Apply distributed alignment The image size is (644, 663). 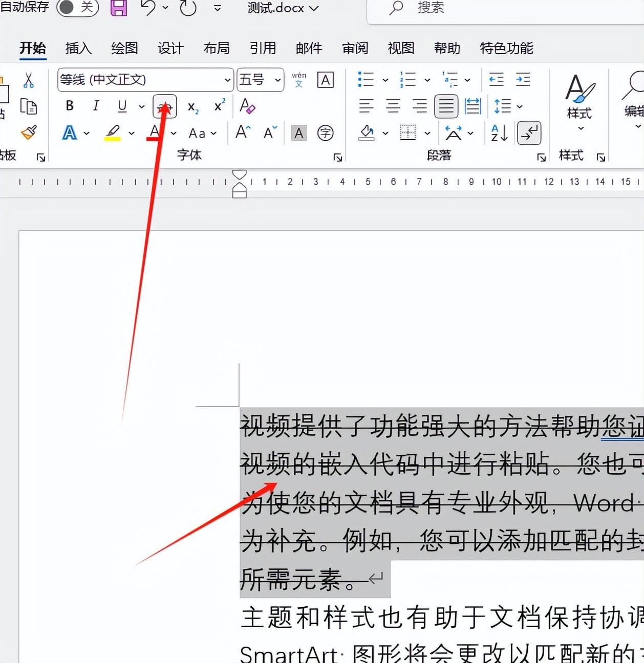tap(473, 106)
